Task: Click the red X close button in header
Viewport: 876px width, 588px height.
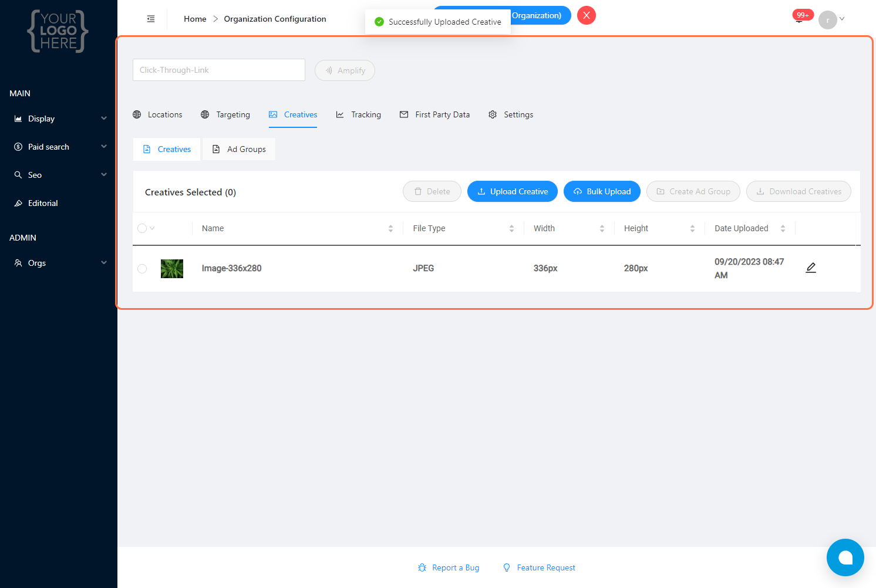Action: pos(587,15)
